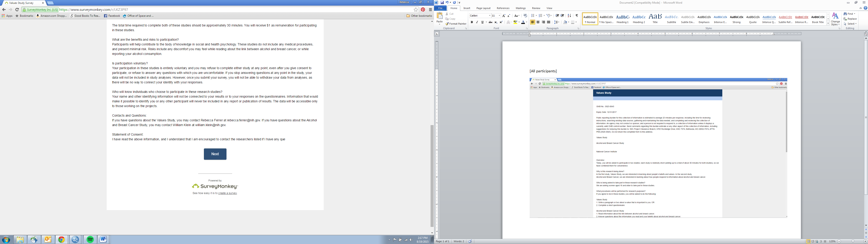The height and width of the screenshot is (244, 868).
Task: Apply subscript formatting icon
Action: tap(496, 22)
